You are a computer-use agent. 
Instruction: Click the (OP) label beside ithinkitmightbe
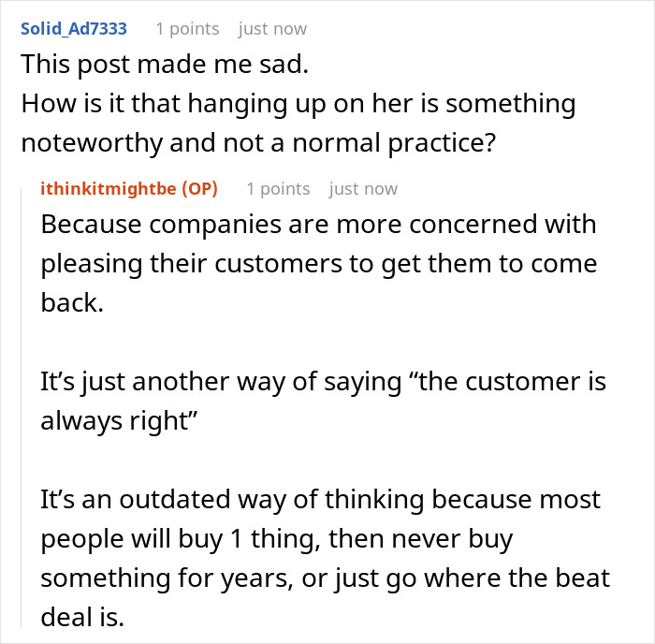(201, 188)
